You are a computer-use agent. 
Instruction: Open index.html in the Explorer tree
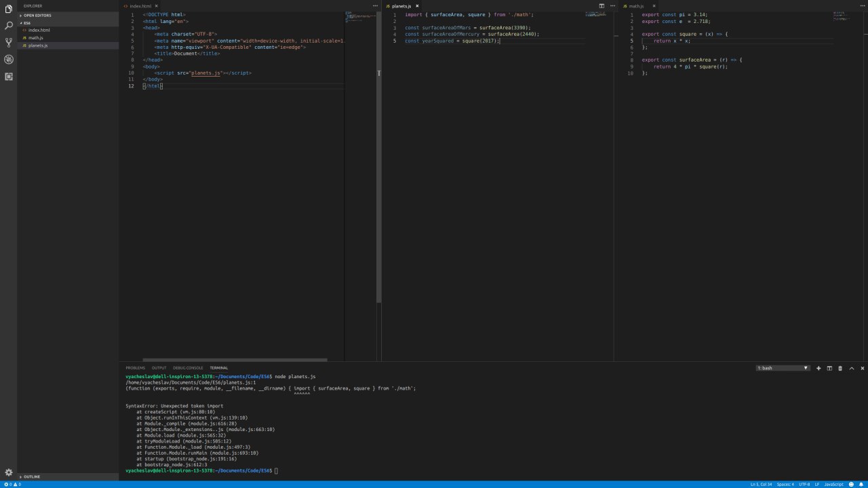coord(68,30)
